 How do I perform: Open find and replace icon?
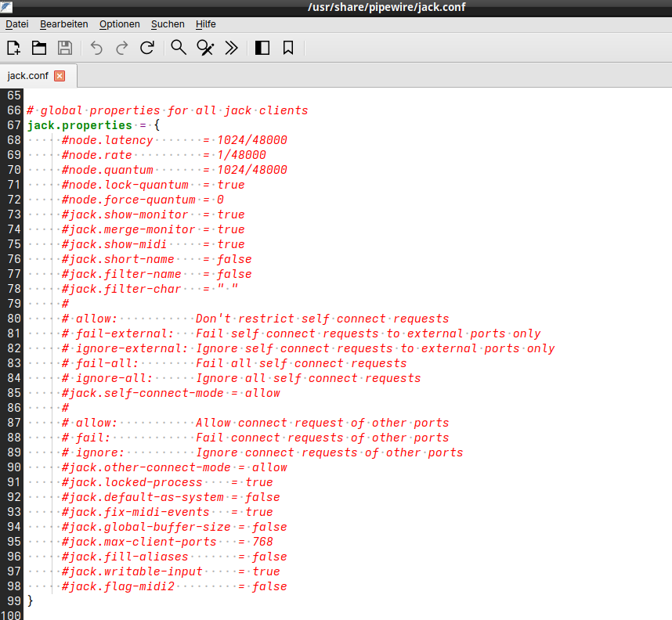(x=205, y=48)
